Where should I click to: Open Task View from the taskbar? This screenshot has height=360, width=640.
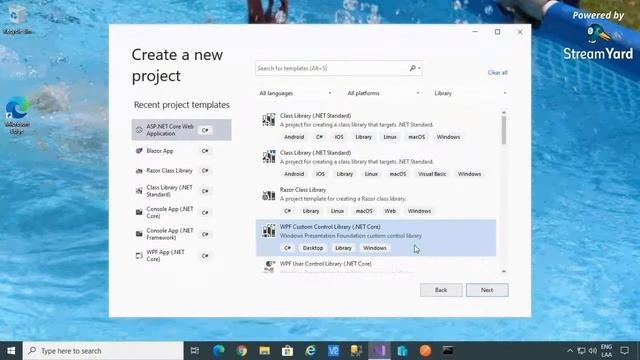click(195, 351)
